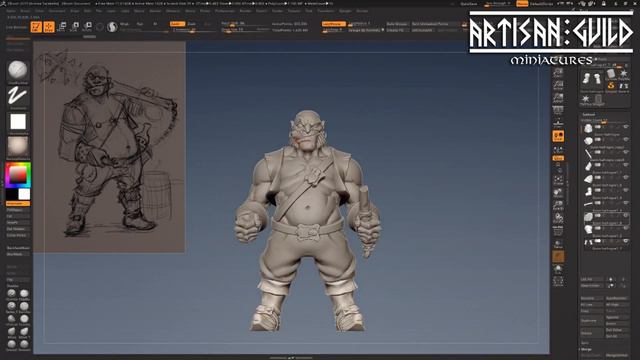Screen dimensions: 640x360
Task: Select the Scale transform tool
Action: tap(74, 27)
